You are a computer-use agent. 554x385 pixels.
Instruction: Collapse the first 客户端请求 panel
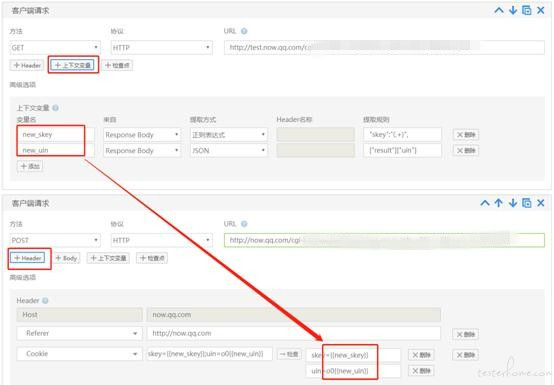tap(499, 10)
